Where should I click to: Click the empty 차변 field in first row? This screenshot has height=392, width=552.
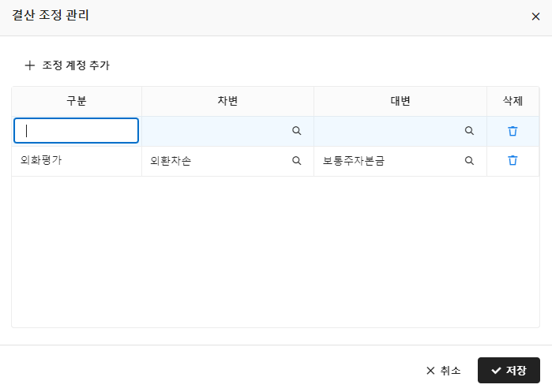click(217, 131)
